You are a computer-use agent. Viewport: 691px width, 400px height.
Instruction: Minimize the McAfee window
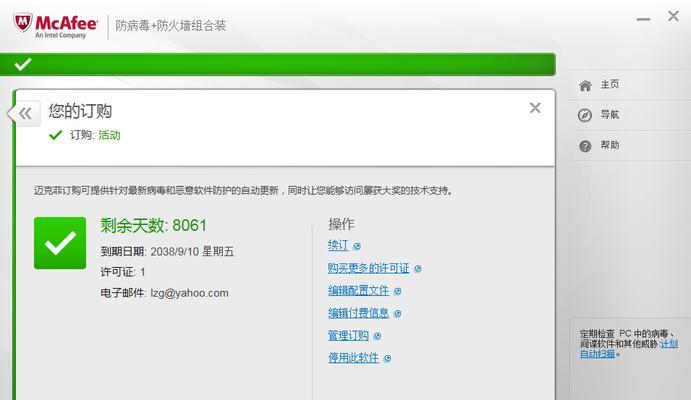tap(643, 19)
